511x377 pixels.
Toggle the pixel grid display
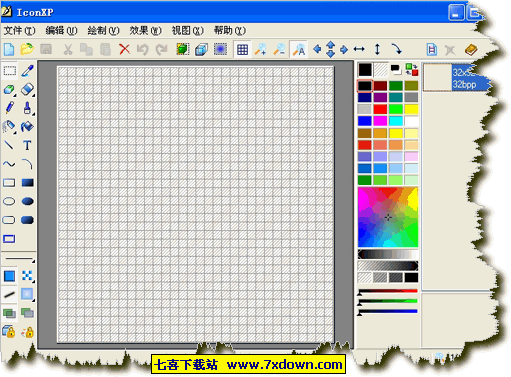(242, 50)
